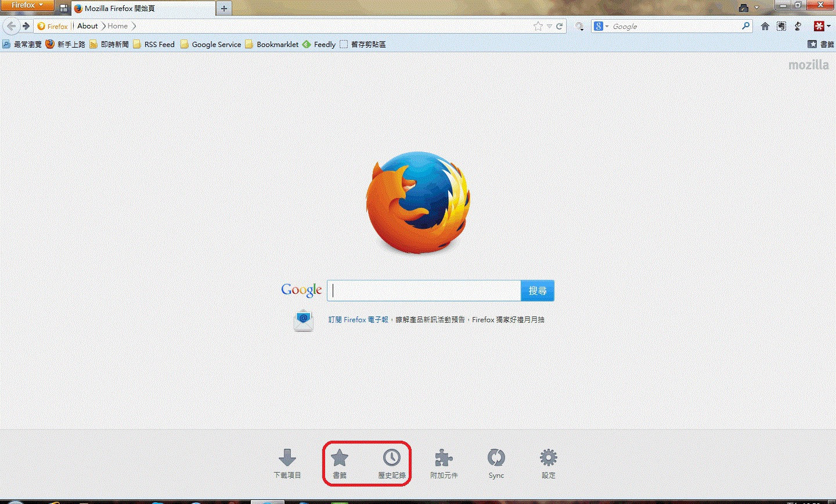836x504 pixels.
Task: Open a new tab with plus button
Action: (224, 9)
